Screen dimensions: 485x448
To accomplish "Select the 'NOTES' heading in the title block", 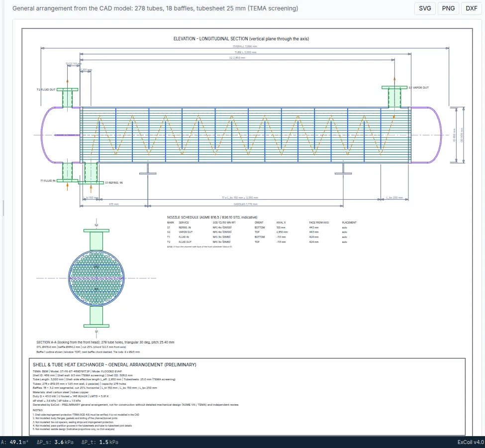I will click(38, 410).
